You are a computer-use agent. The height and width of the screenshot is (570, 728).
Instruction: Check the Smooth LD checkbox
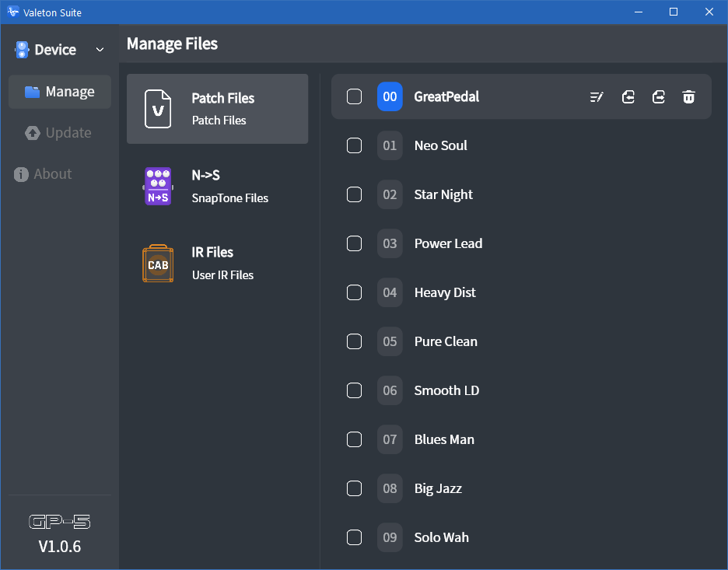coord(354,390)
